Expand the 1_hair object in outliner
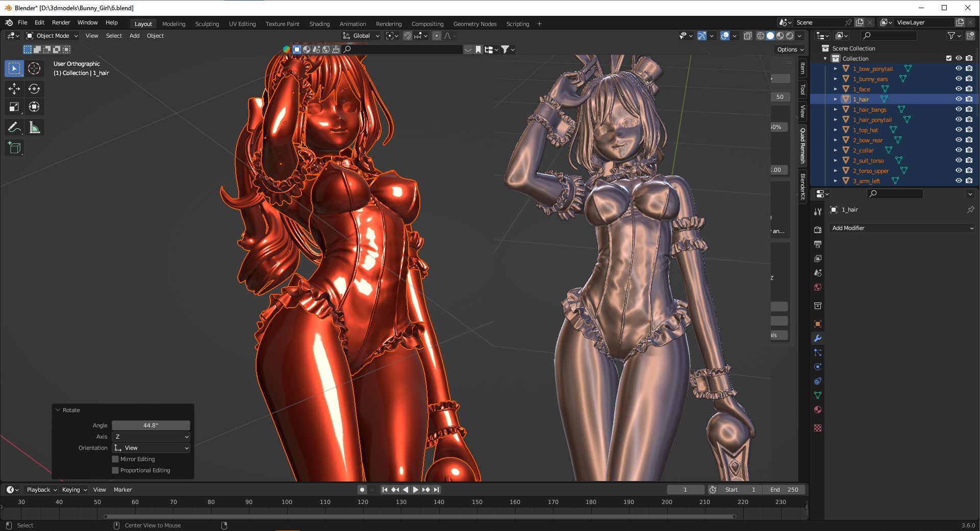 point(836,99)
